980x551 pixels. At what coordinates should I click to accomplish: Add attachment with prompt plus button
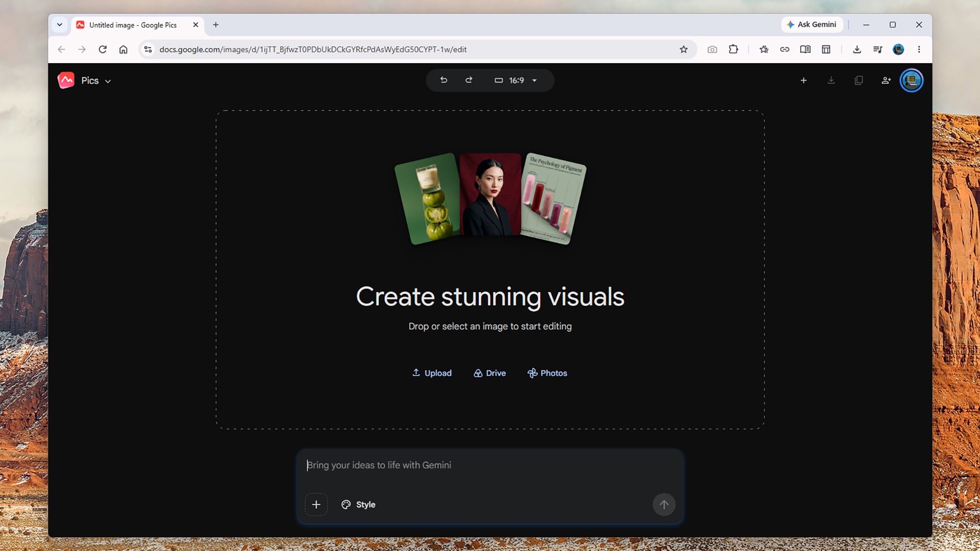[x=316, y=504]
